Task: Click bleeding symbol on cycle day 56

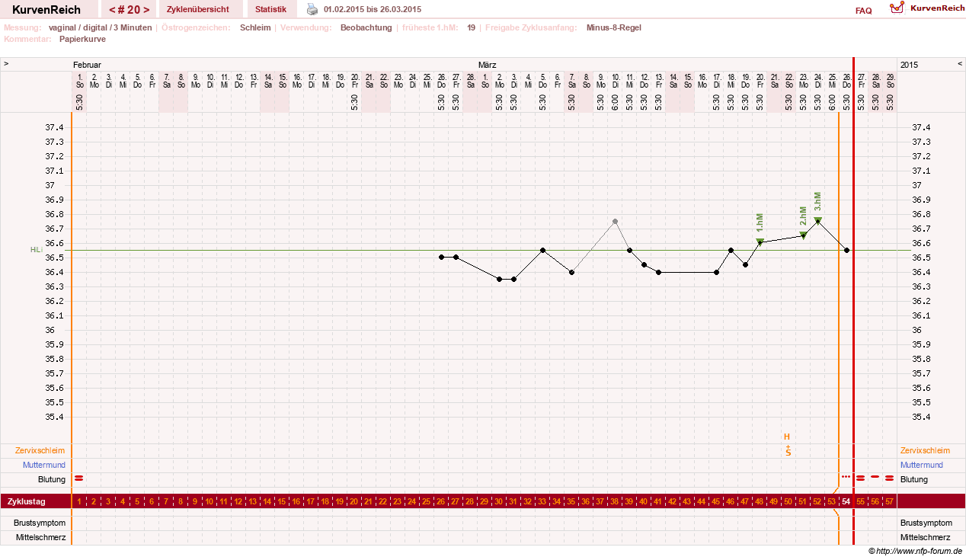Action: point(875,477)
